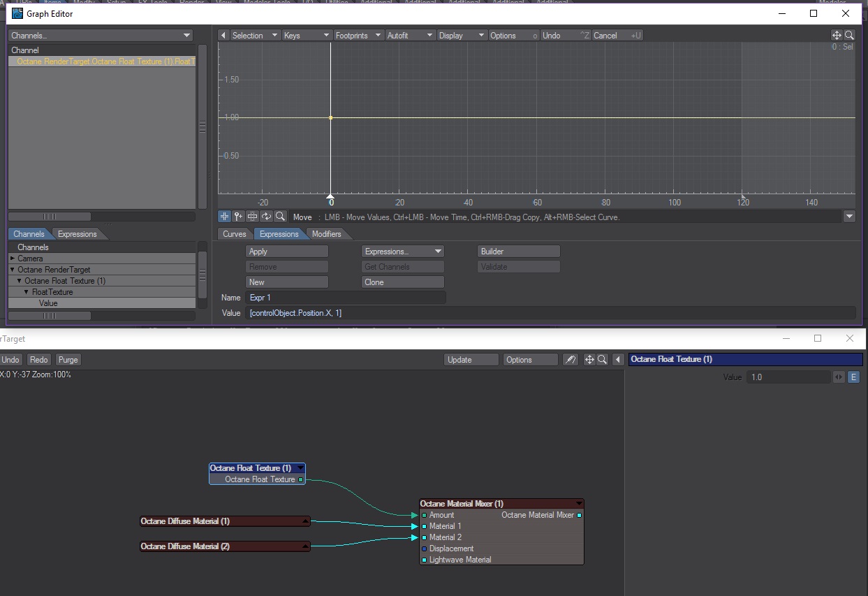The width and height of the screenshot is (868, 596).
Task: Click the Clone button
Action: [x=403, y=282]
